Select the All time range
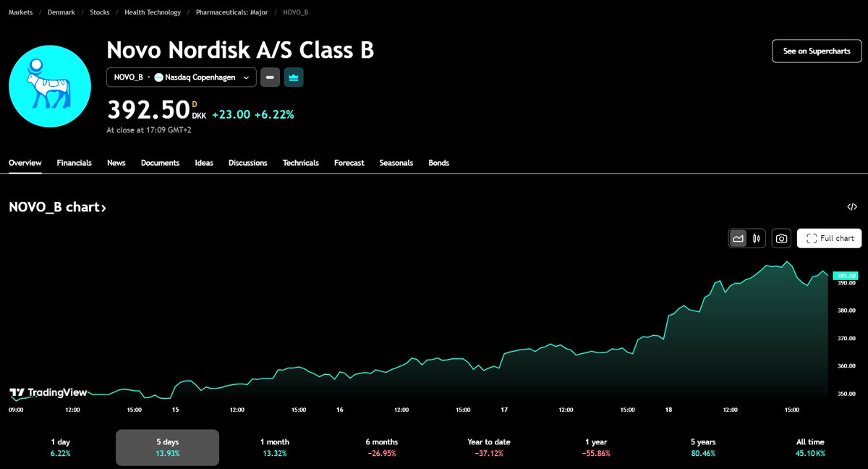This screenshot has width=868, height=469. click(809, 447)
